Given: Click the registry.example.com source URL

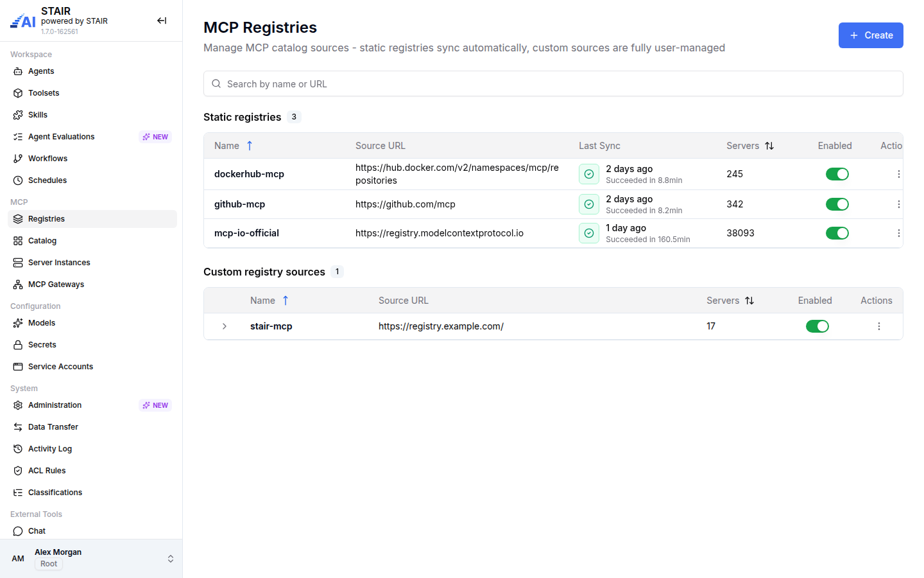Looking at the screenshot, I should (x=441, y=326).
